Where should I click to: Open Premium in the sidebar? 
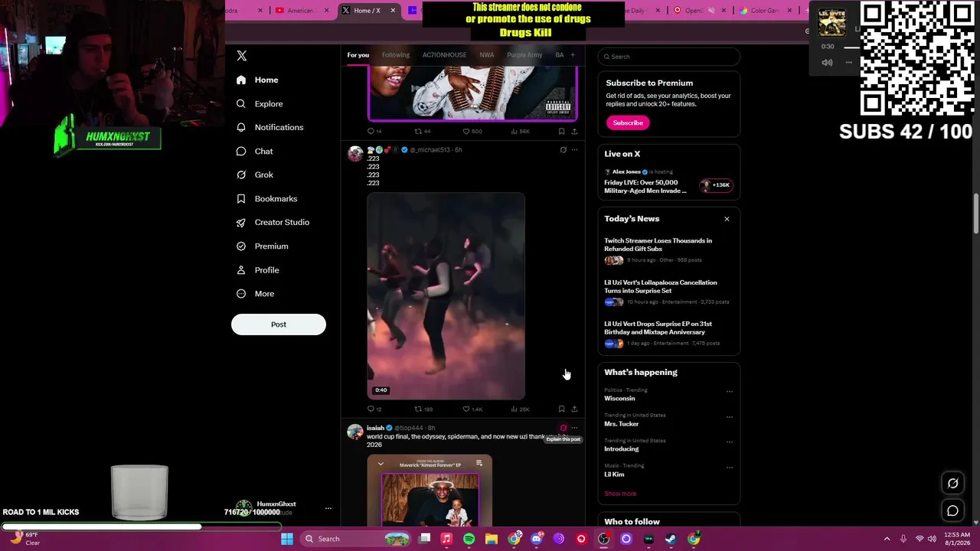(x=262, y=246)
